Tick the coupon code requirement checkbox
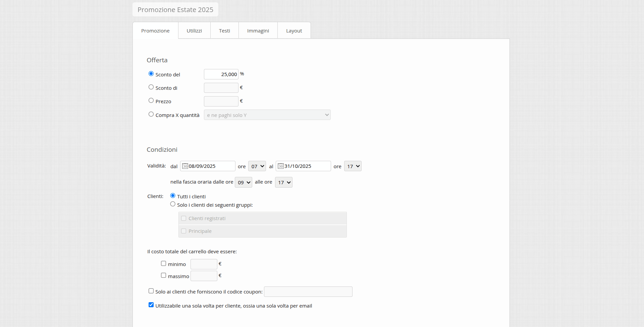This screenshot has width=644, height=327. [151, 291]
